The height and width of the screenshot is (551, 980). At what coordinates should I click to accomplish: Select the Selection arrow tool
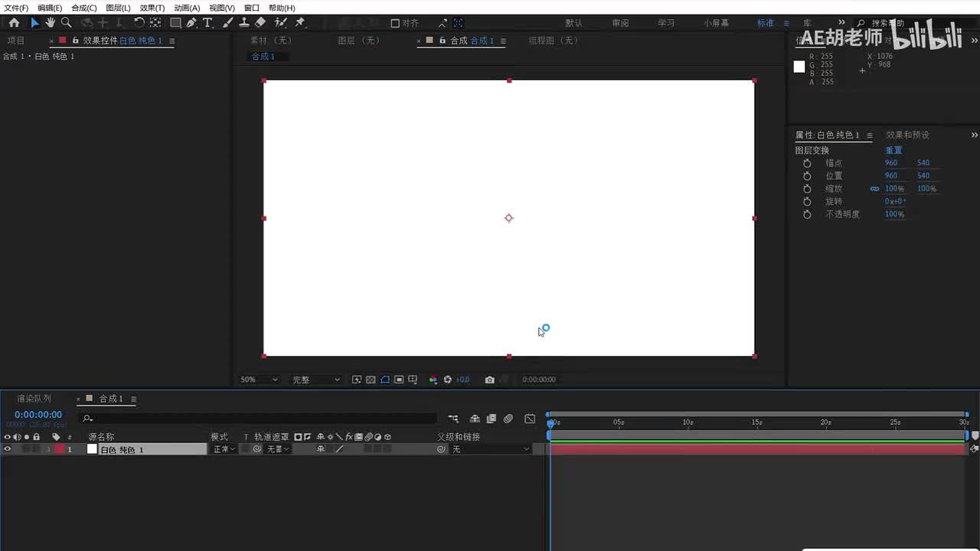click(x=34, y=23)
